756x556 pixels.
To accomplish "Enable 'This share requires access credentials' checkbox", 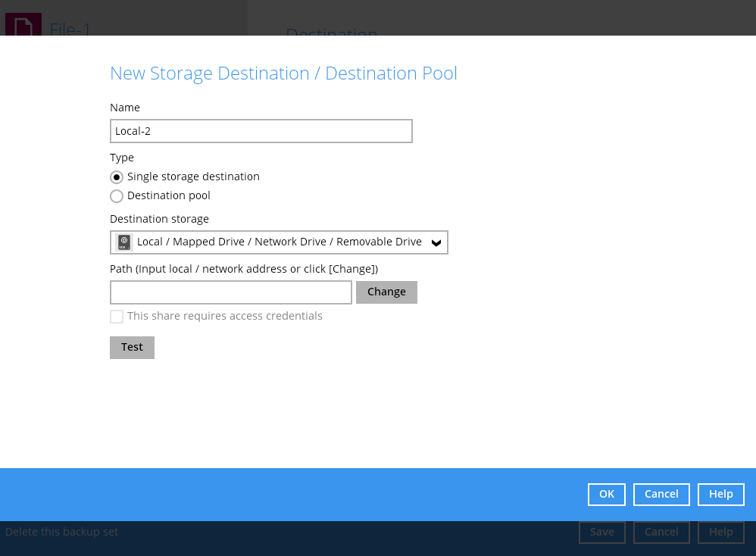I will (117, 317).
